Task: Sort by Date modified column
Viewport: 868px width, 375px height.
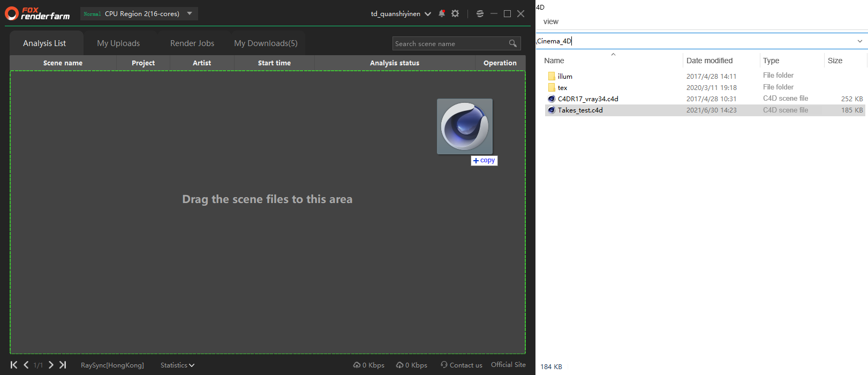Action: tap(710, 61)
